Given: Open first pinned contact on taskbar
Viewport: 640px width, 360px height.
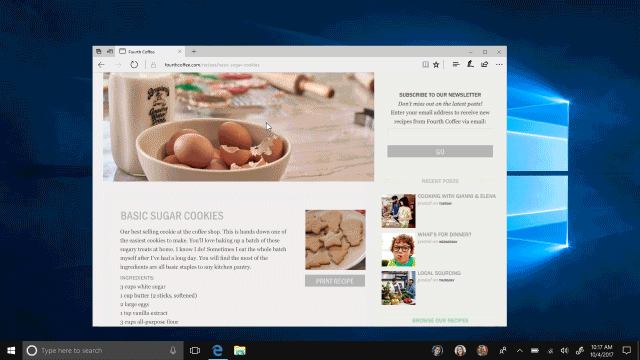Looking at the screenshot, I should click(438, 350).
